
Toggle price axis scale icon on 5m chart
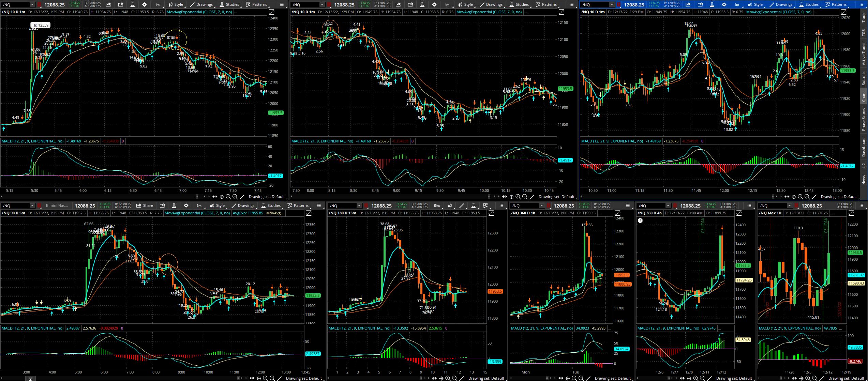309,213
